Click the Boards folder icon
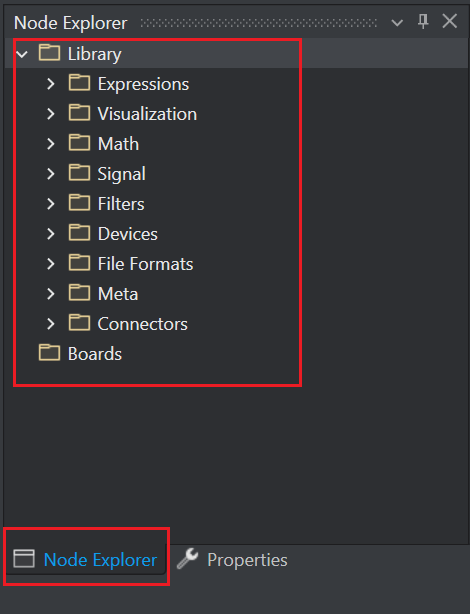This screenshot has width=470, height=614. pos(49,352)
